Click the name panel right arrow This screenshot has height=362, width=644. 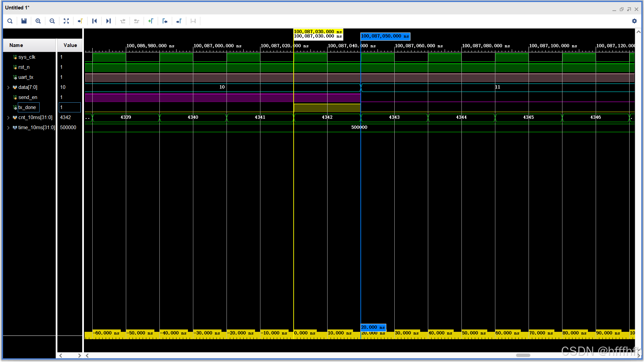[x=79, y=356]
